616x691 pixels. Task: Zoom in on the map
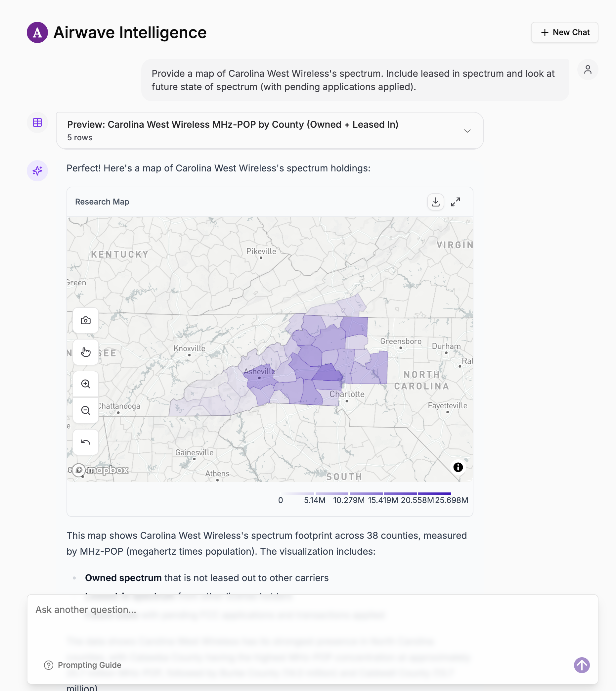[x=86, y=384]
